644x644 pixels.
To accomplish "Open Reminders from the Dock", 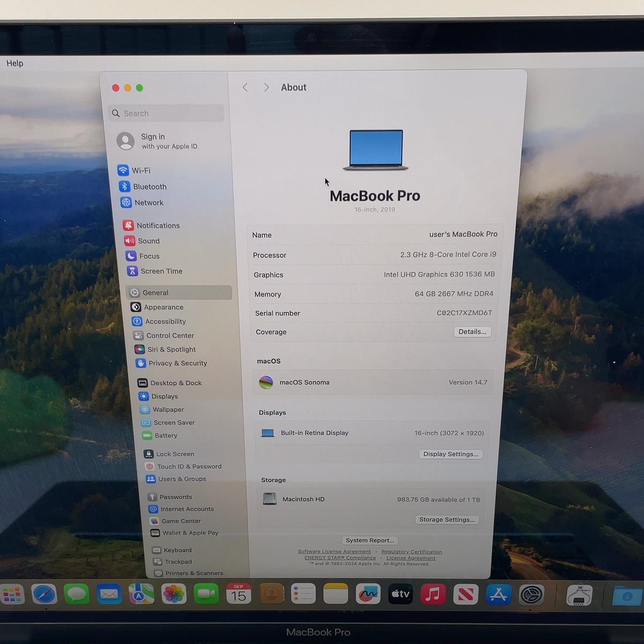I will tap(303, 594).
